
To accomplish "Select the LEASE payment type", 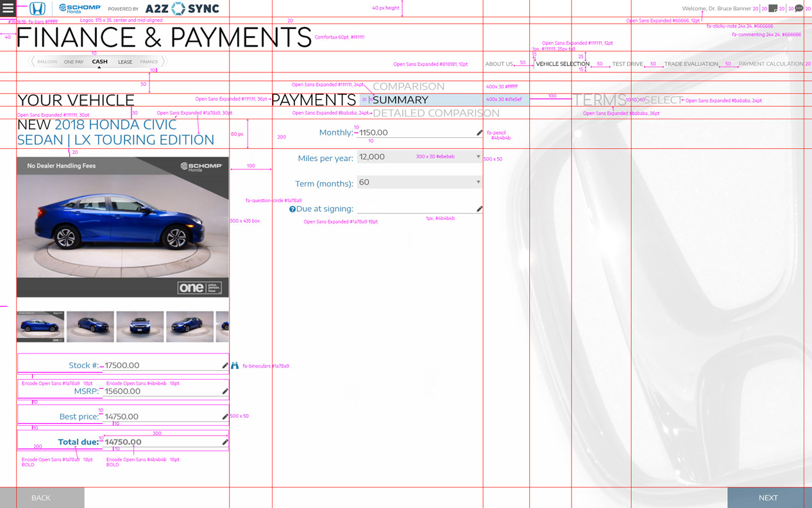I will pos(125,62).
